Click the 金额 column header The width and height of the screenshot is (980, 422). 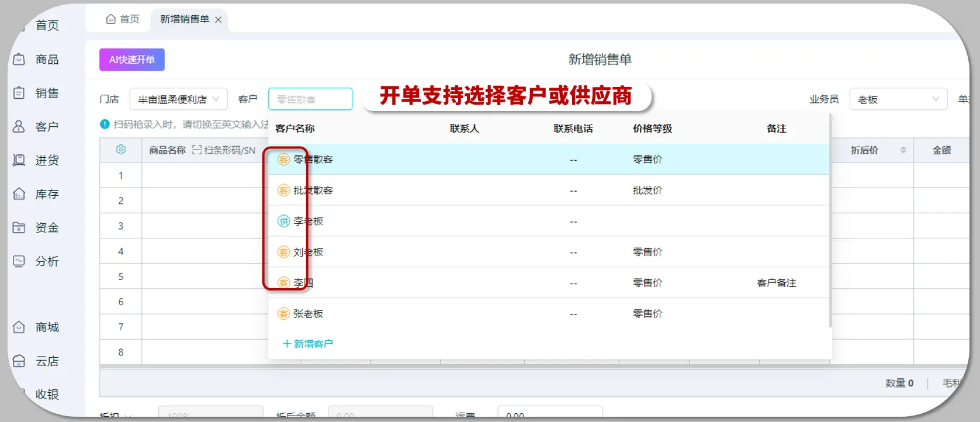[x=941, y=150]
